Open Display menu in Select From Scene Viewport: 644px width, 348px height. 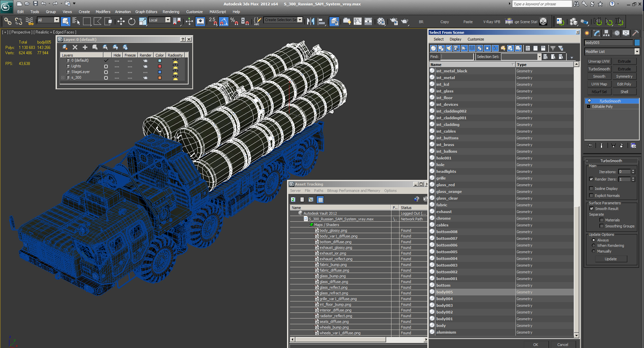tap(455, 39)
